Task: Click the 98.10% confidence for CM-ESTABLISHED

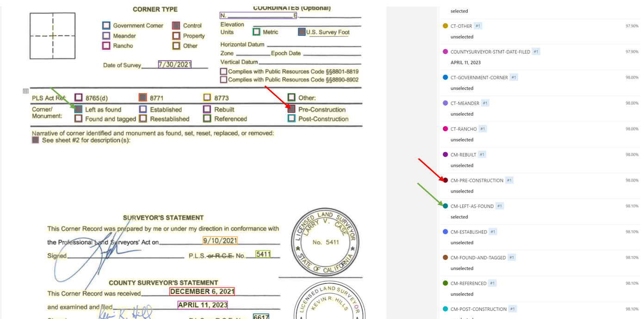Action: [632, 231]
